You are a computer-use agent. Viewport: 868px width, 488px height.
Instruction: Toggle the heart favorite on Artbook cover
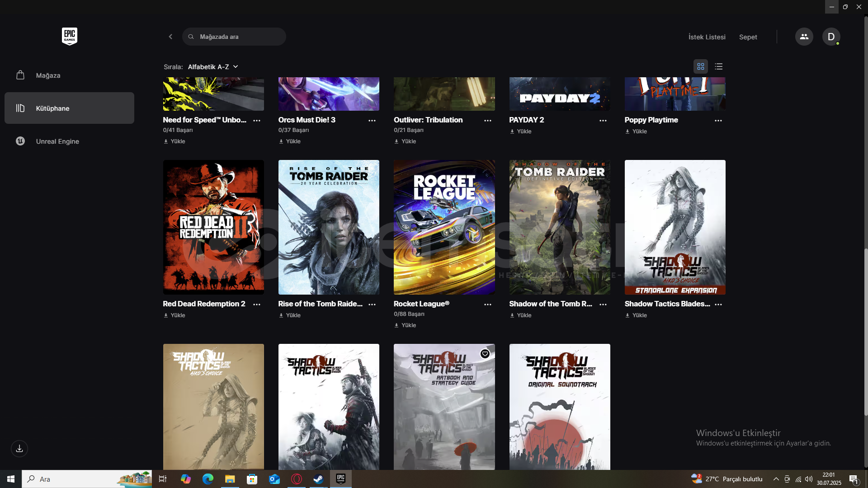(485, 354)
